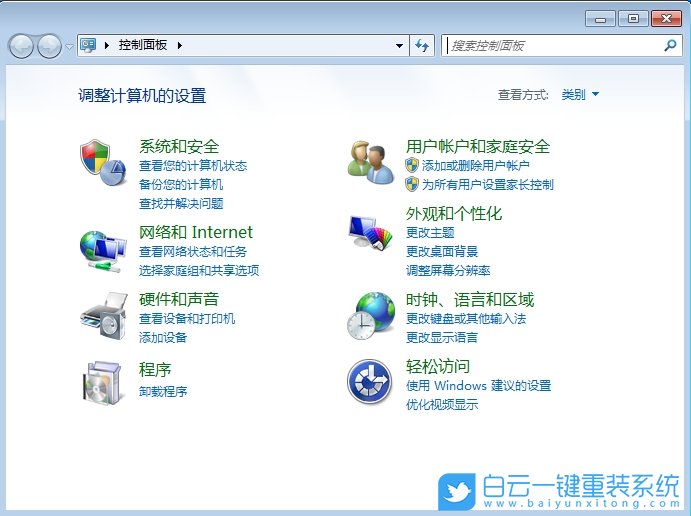Minimize the Control Panel window

tap(600, 19)
